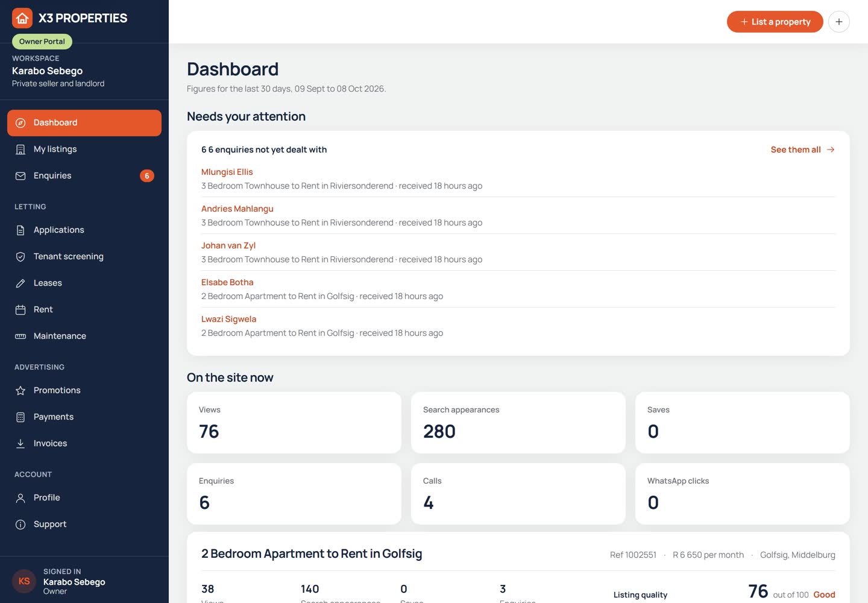Image resolution: width=868 pixels, height=603 pixels.
Task: Click the Leases pen icon
Action: tap(20, 283)
